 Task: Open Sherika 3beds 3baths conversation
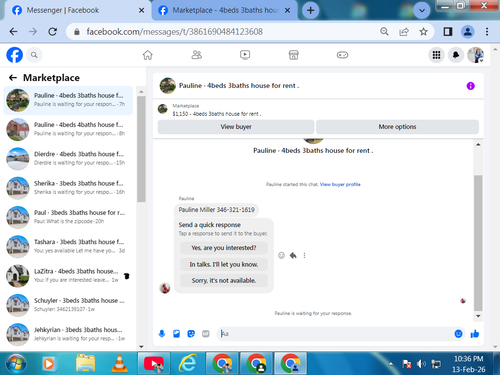pyautogui.click(x=68, y=188)
